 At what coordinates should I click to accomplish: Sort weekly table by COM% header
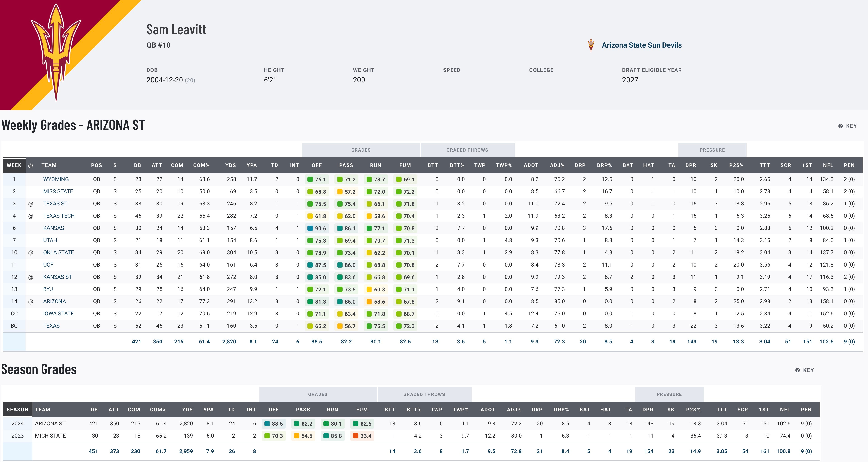[x=201, y=165]
